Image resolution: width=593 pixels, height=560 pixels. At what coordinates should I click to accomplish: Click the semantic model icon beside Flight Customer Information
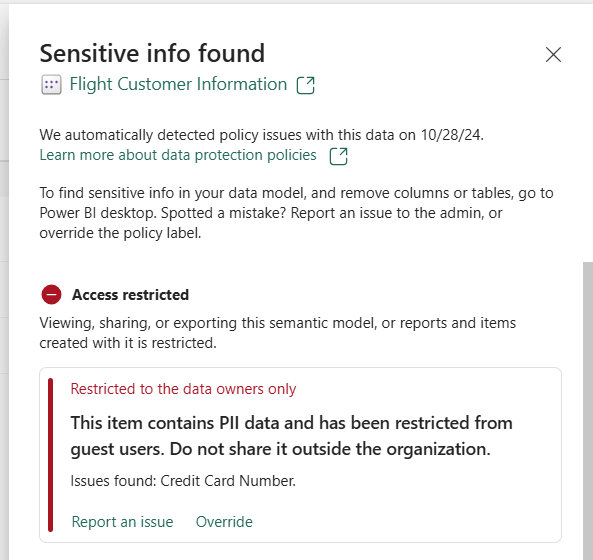[51, 85]
